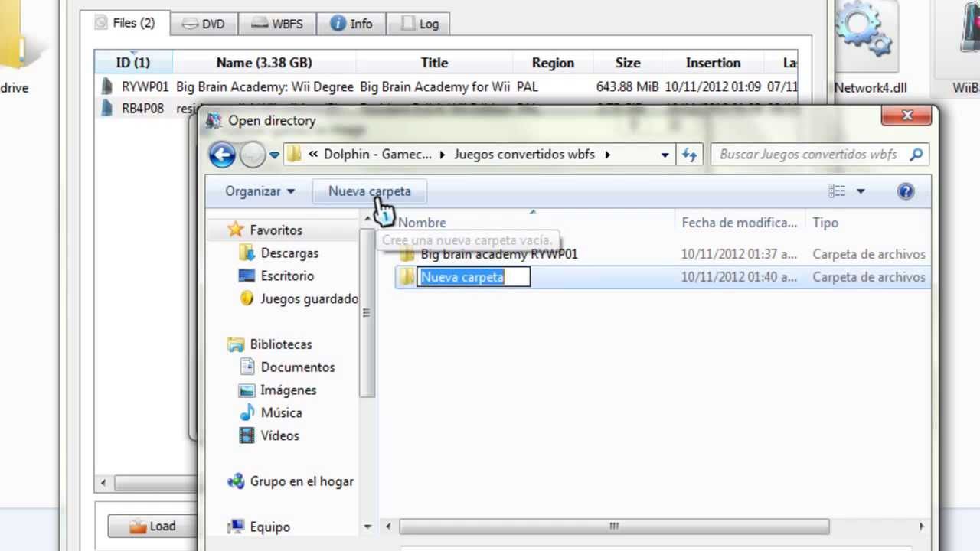
Task: Expand the arrow after Juegos convertidos wbfs
Action: pos(607,155)
